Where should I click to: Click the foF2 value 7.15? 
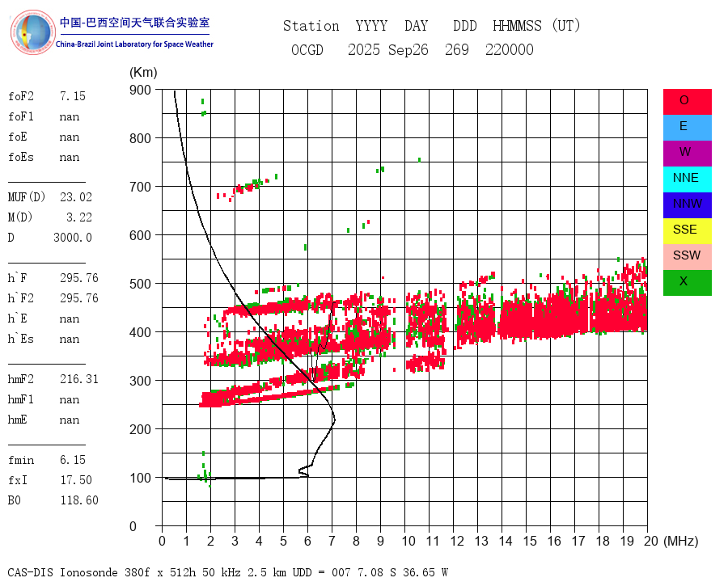pos(73,96)
